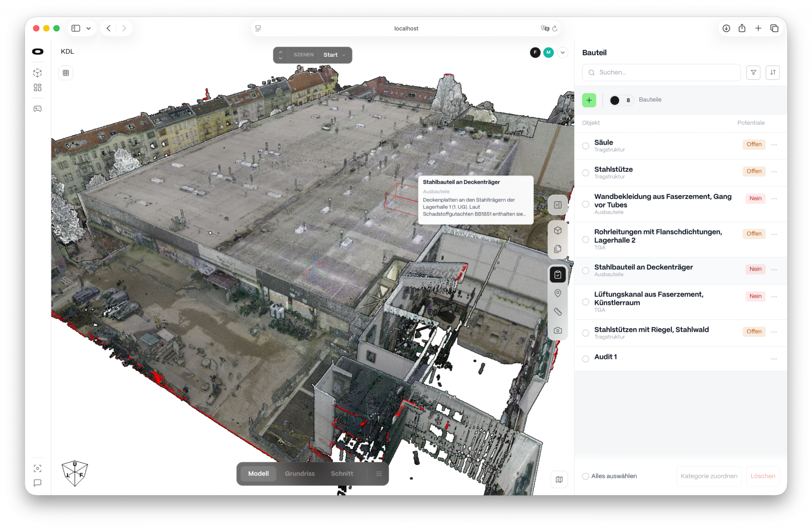Screen dimensions: 812x528
Task: Open the Start scene dropdown
Action: pos(335,55)
